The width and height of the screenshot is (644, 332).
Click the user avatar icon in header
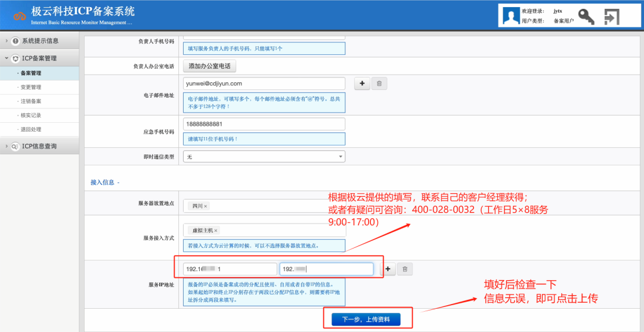click(x=510, y=16)
